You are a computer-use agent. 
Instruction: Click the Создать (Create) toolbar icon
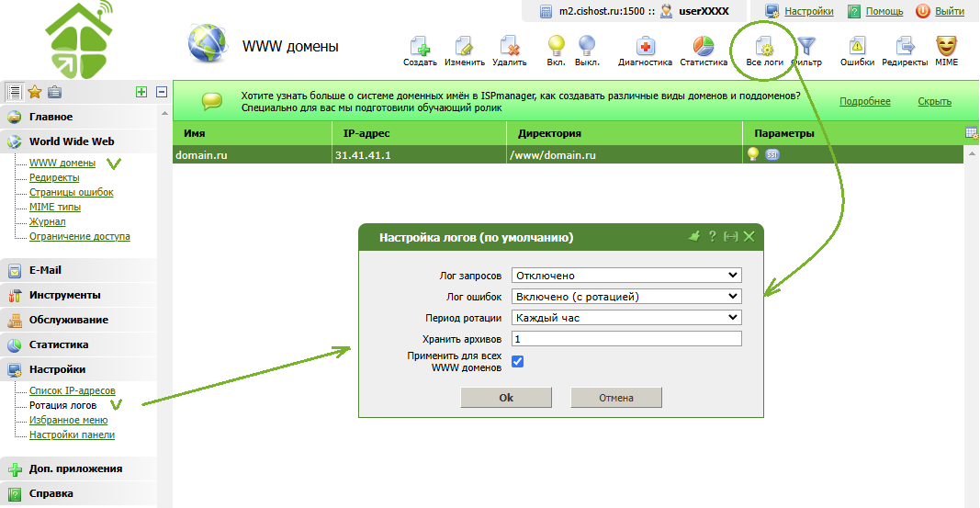click(420, 50)
